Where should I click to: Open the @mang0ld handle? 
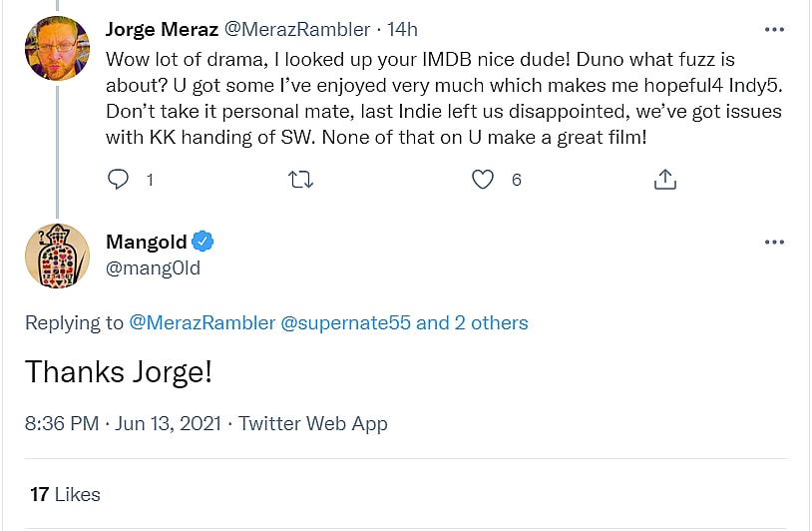coord(153,267)
